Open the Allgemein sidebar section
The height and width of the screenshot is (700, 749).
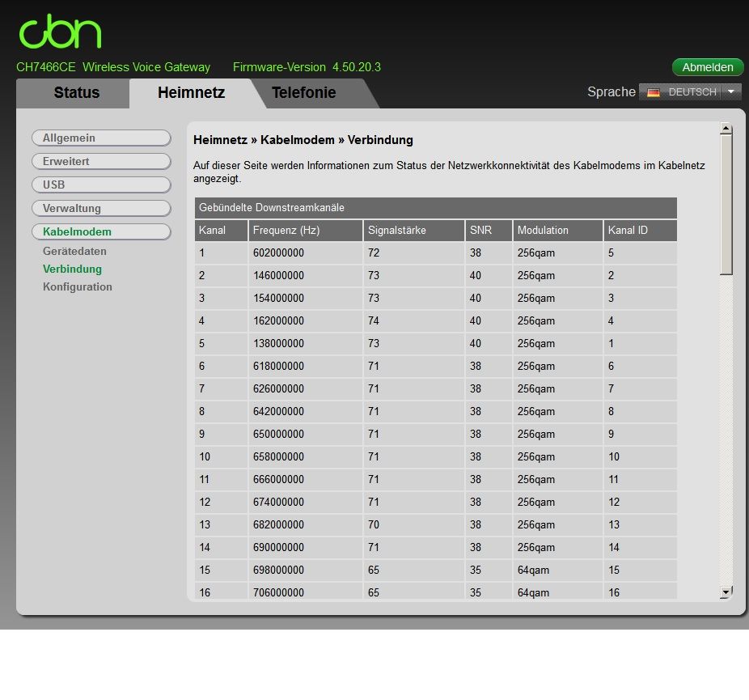101,138
